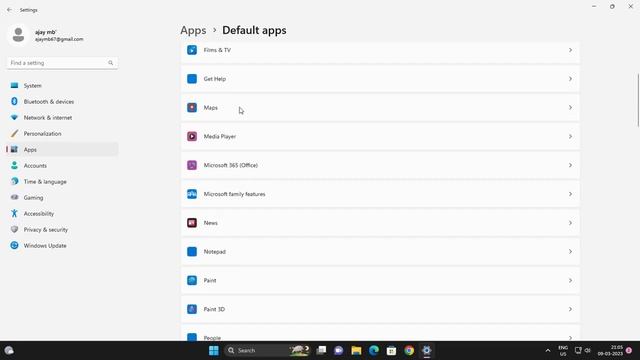
Task: Click the Paint 3D app icon
Action: (192, 309)
